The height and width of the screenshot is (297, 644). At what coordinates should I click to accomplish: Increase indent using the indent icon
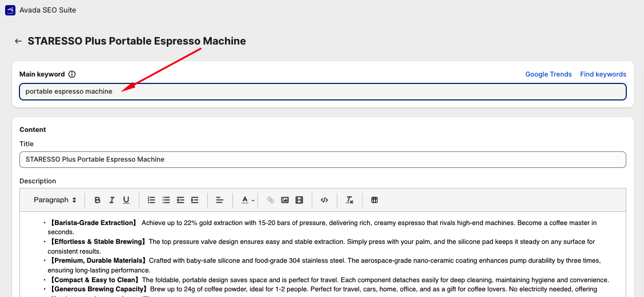(x=195, y=200)
